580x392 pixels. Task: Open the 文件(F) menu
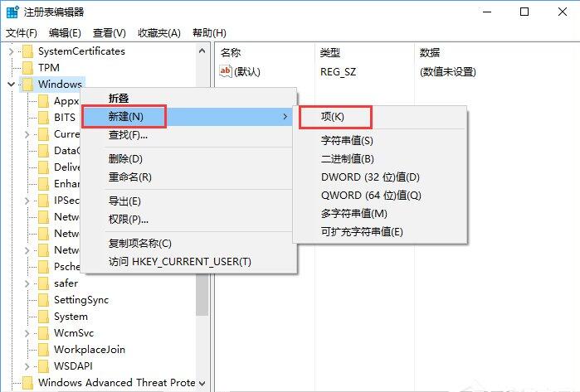pos(22,33)
